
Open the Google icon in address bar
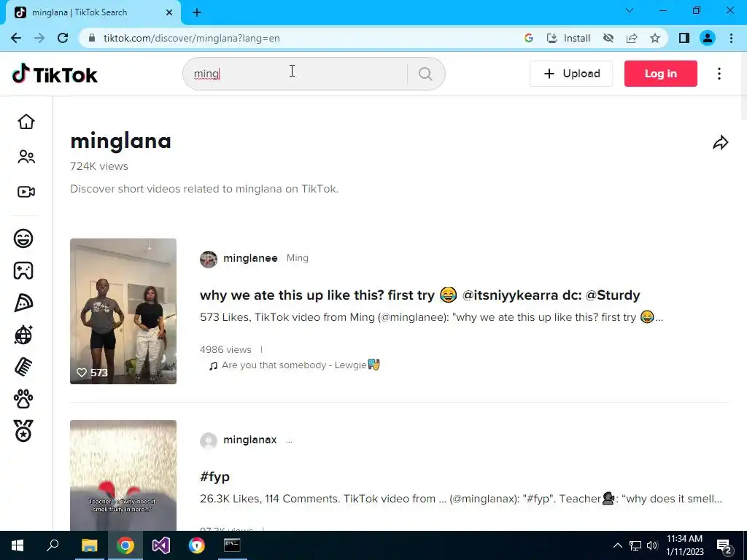[x=528, y=38]
